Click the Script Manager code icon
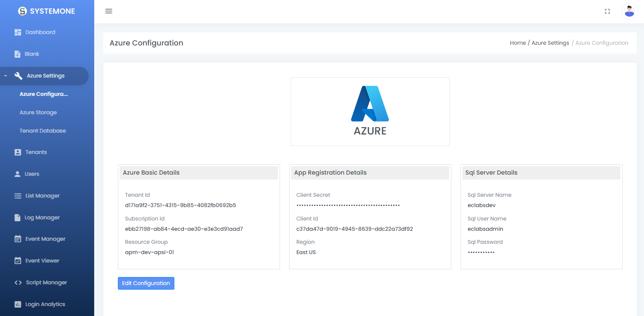644x316 pixels. coord(18,283)
